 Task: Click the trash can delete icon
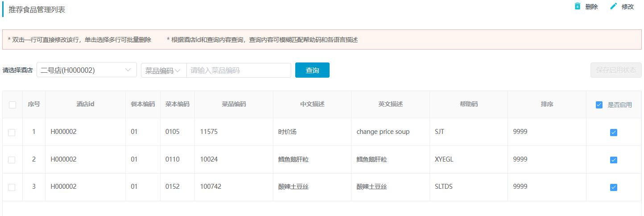click(x=578, y=6)
